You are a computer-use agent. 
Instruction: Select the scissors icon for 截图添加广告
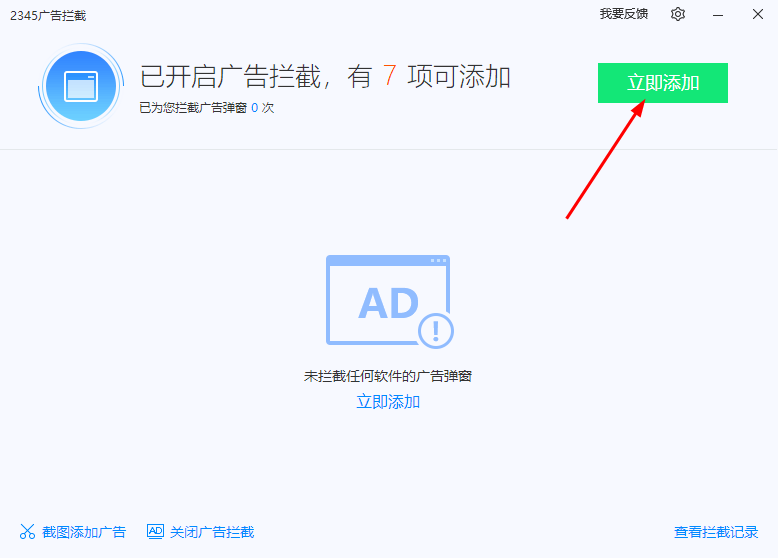pyautogui.click(x=27, y=532)
